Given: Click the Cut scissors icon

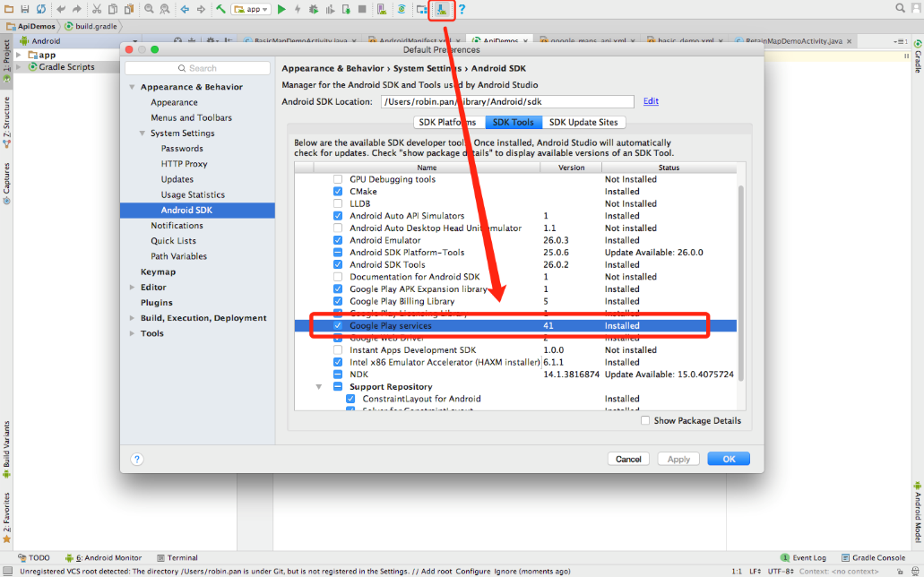Looking at the screenshot, I should tap(97, 9).
